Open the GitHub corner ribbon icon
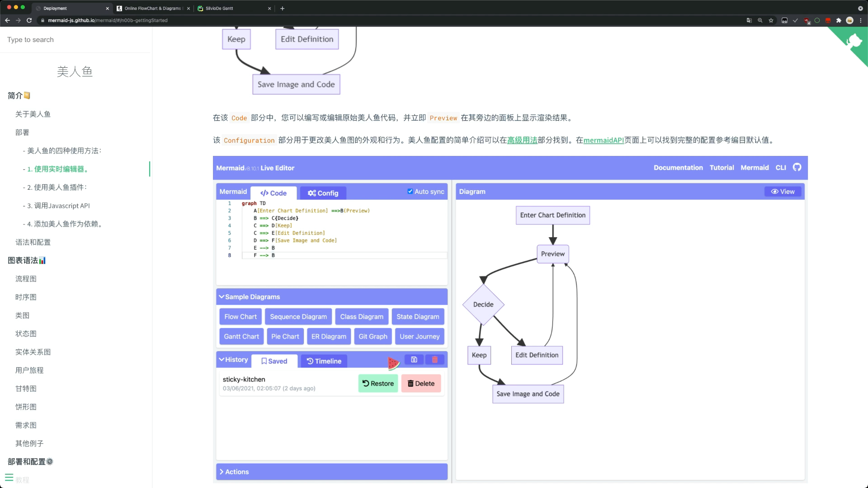Viewport: 868px width, 488px height. coord(854,42)
